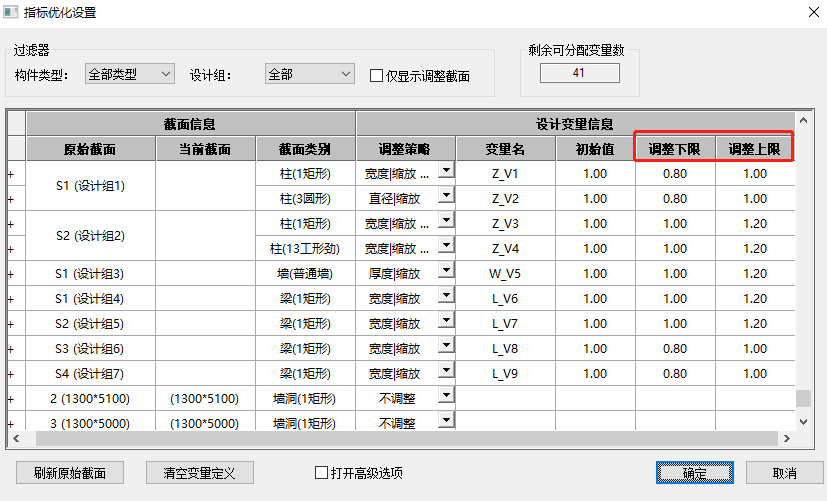Image resolution: width=827 pixels, height=501 pixels.
Task: Toggle the 打开高级选项 checkbox
Action: point(322,473)
